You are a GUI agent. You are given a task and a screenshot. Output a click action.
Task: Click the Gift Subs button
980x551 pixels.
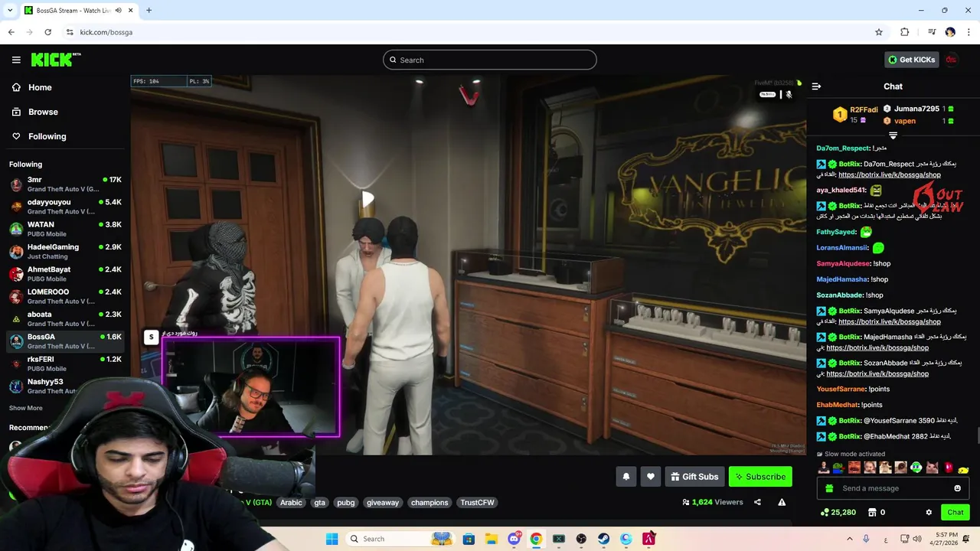click(694, 477)
